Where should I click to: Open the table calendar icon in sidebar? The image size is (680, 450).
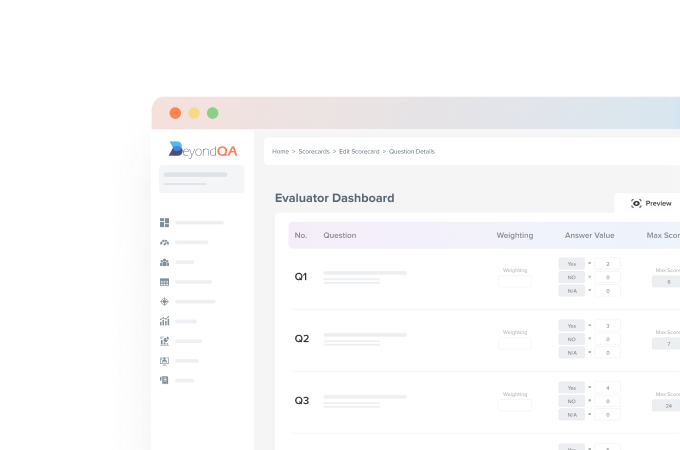click(164, 282)
